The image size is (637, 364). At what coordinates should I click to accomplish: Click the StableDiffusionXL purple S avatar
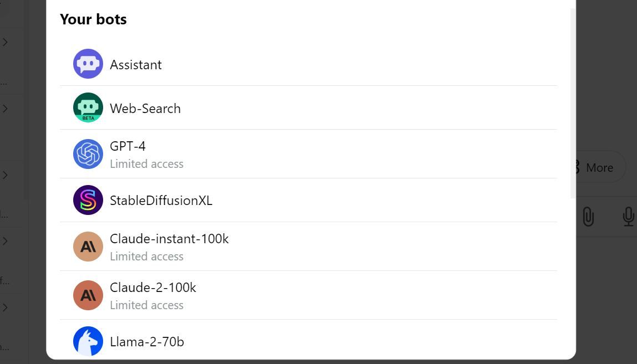88,200
